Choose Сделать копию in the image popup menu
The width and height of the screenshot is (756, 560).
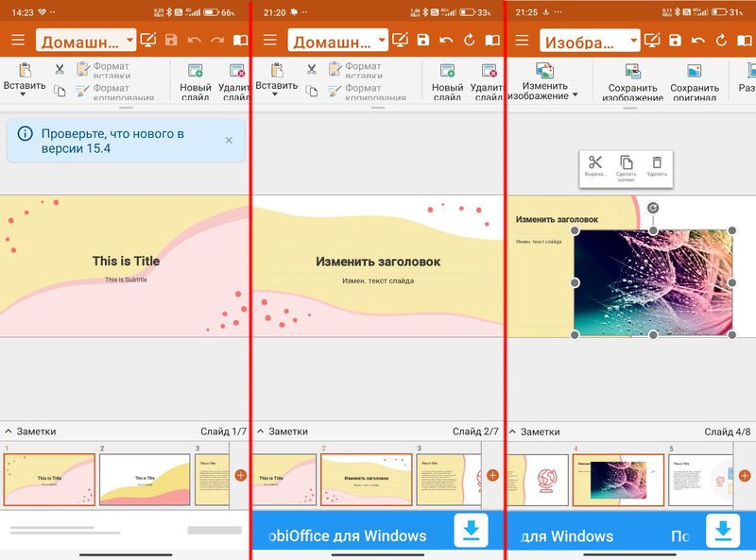(626, 168)
